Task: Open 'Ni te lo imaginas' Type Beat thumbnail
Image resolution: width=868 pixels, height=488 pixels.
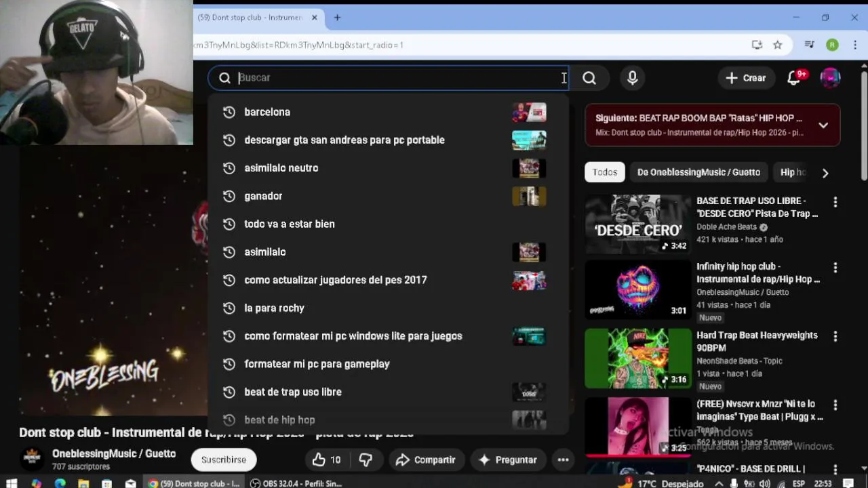Action: (638, 426)
